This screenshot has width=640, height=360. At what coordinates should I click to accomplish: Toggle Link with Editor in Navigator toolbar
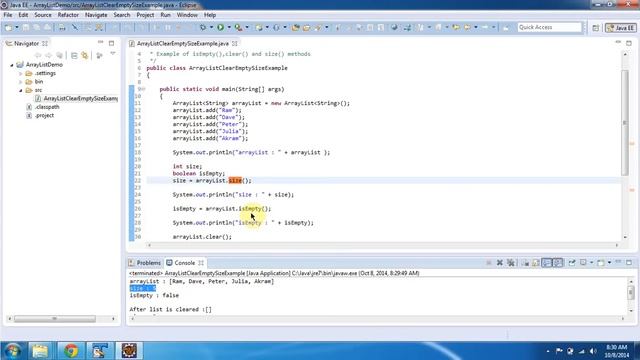(85, 56)
